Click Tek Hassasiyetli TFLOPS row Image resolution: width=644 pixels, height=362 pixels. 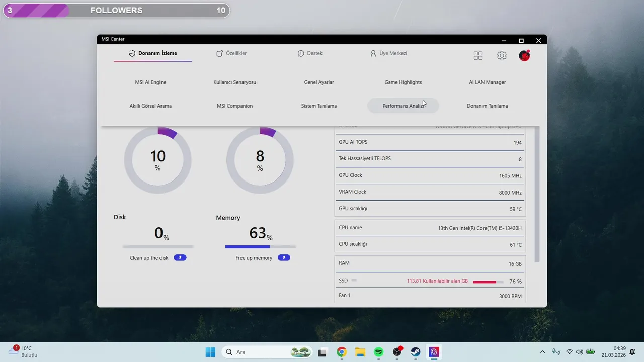coord(430,159)
